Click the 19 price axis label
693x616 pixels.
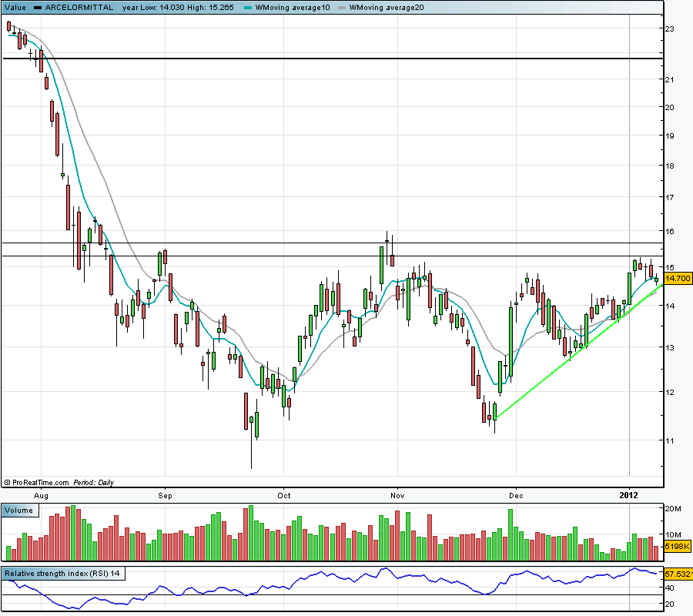pyautogui.click(x=670, y=136)
